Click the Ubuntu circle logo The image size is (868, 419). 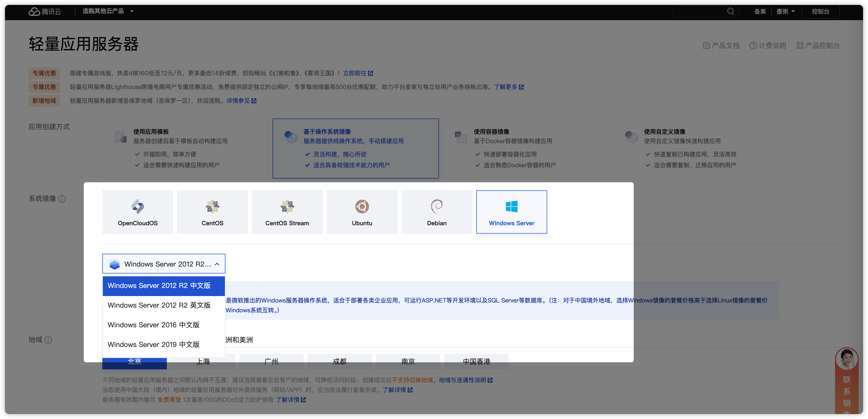(x=362, y=207)
